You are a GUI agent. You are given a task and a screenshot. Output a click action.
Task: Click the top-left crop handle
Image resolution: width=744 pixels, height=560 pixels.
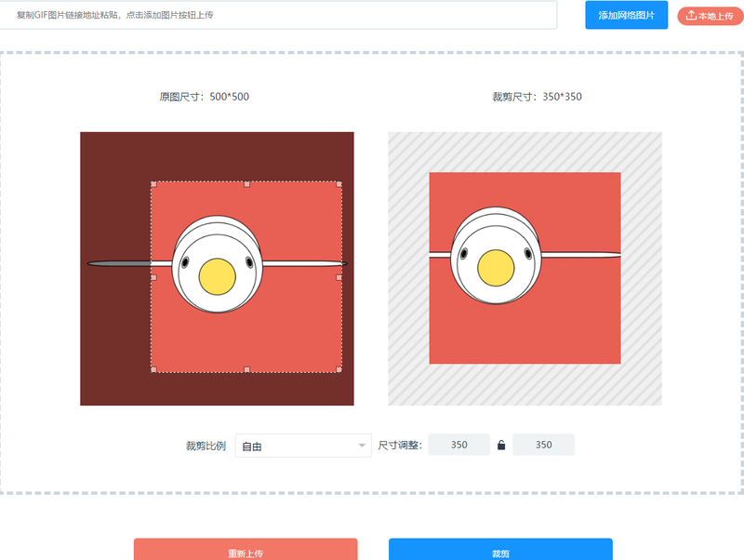click(153, 183)
